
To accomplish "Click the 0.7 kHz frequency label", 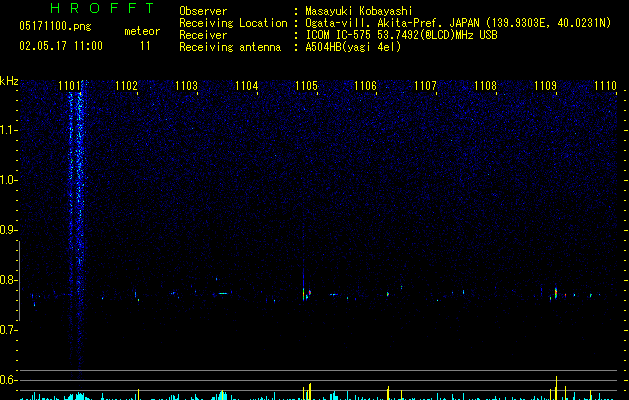I will [x=8, y=330].
